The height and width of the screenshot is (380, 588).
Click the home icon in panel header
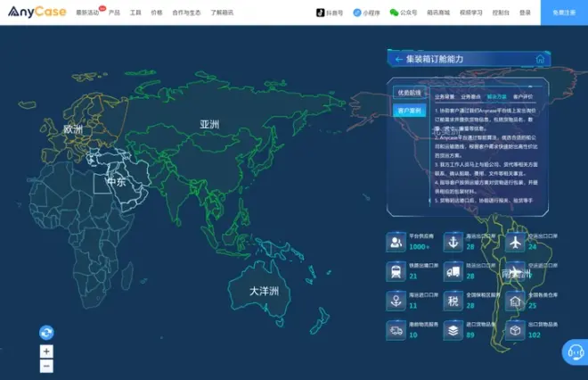point(540,60)
